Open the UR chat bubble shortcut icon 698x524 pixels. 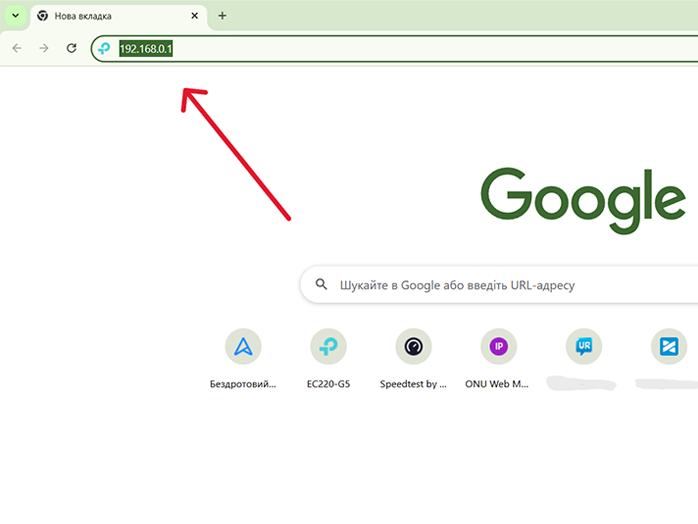[x=584, y=346]
